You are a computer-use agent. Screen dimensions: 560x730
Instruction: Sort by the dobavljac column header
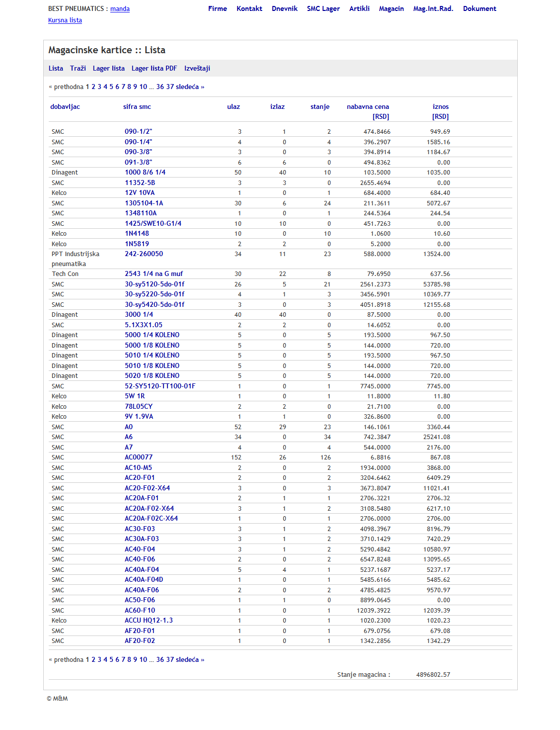[x=65, y=107]
